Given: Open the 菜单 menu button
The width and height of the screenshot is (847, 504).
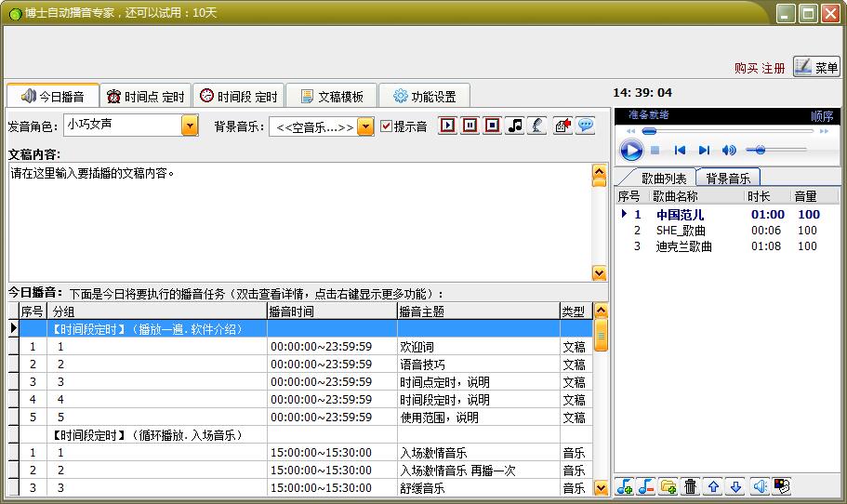Looking at the screenshot, I should [x=816, y=67].
